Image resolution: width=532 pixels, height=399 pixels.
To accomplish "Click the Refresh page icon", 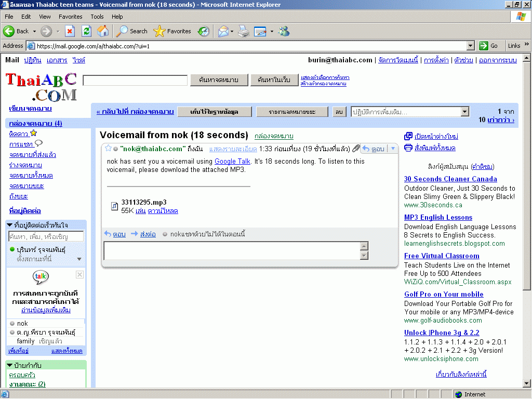I will pos(86,31).
